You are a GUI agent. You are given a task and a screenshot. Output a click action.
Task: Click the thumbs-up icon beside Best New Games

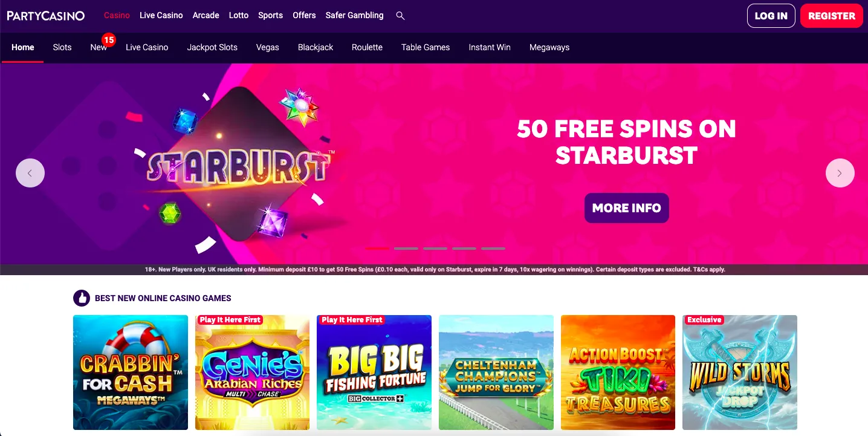pos(81,298)
